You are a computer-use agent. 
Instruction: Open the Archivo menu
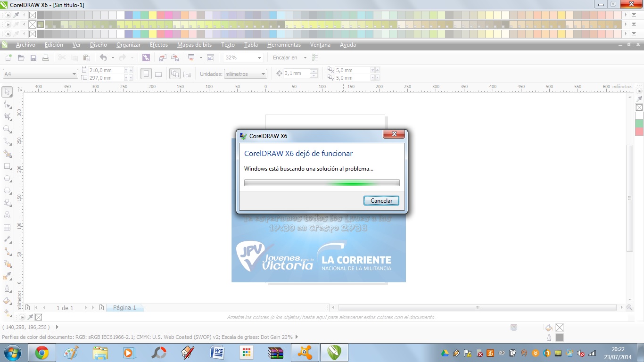click(x=25, y=45)
